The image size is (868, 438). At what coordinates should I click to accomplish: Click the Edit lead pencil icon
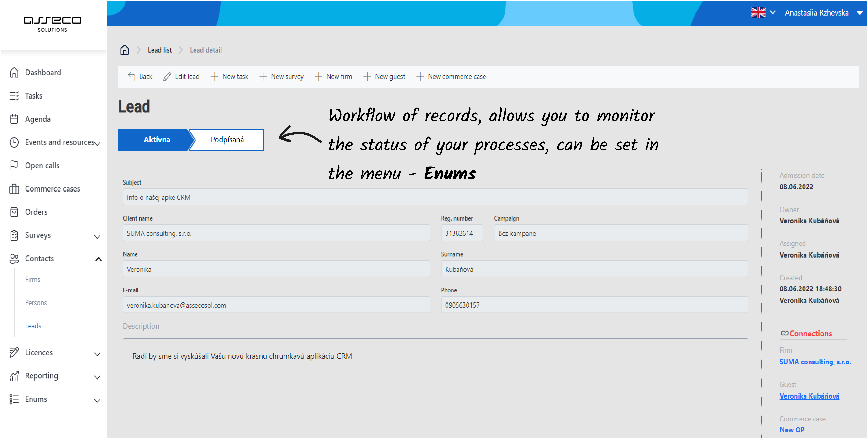pos(167,77)
